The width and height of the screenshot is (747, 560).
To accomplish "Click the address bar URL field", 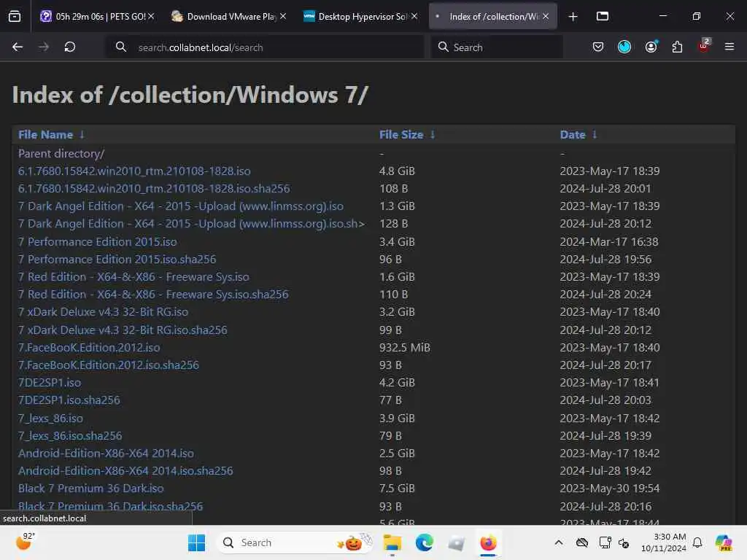I will (264, 47).
